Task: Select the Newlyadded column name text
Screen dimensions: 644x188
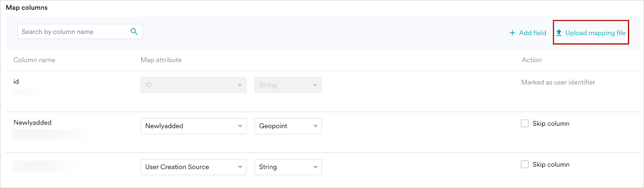Action: point(33,123)
